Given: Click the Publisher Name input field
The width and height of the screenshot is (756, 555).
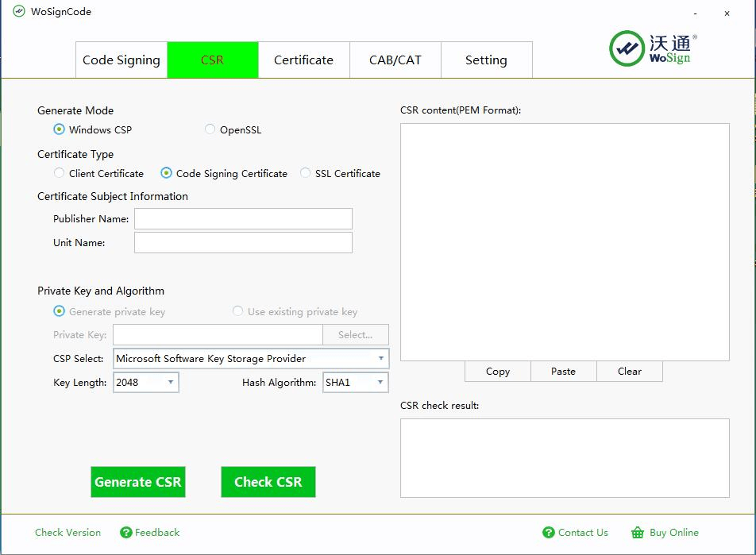Looking at the screenshot, I should [x=243, y=219].
